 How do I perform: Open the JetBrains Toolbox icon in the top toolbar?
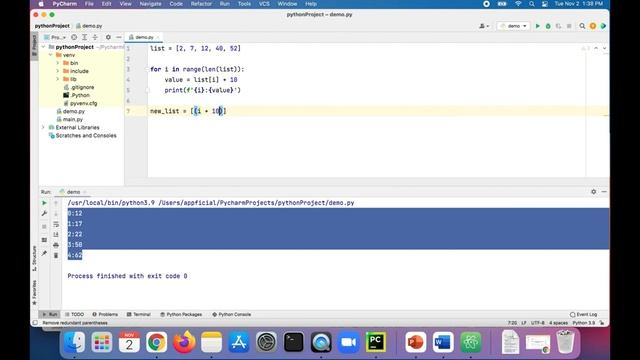pyautogui.click(x=603, y=26)
